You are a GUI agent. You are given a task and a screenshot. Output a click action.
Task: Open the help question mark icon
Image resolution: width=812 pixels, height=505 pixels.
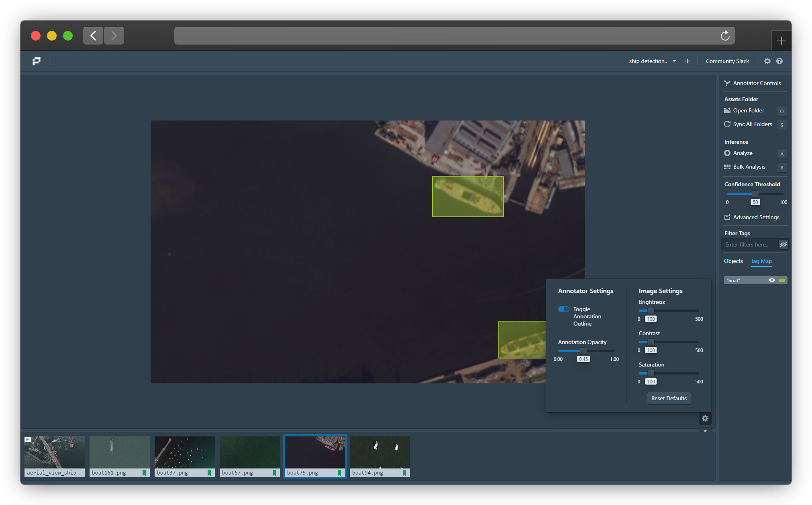tap(779, 61)
